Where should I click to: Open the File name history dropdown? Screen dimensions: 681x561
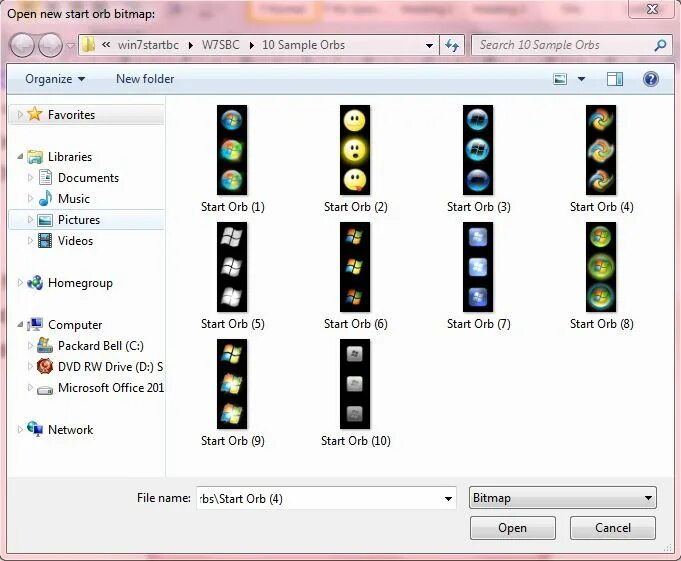pos(448,498)
